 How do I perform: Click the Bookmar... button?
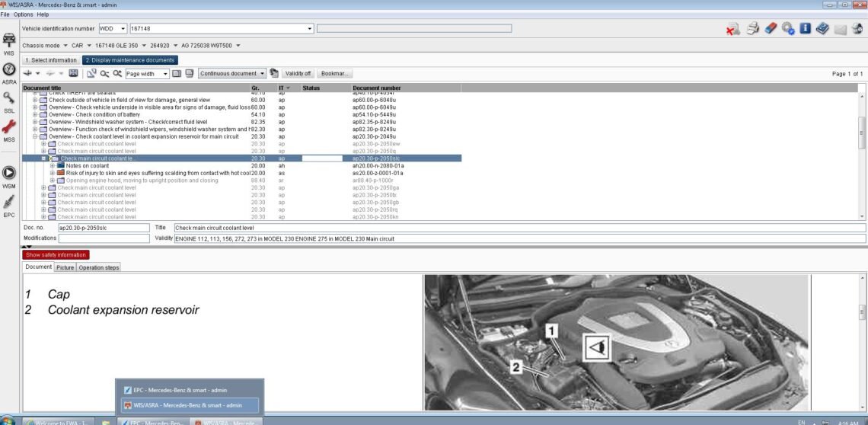(334, 73)
